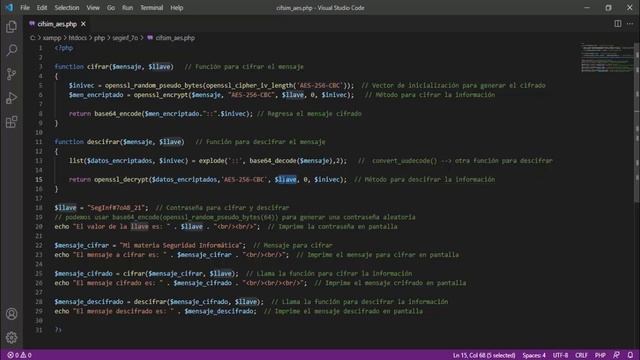Open the Edit menu

click(x=42, y=8)
